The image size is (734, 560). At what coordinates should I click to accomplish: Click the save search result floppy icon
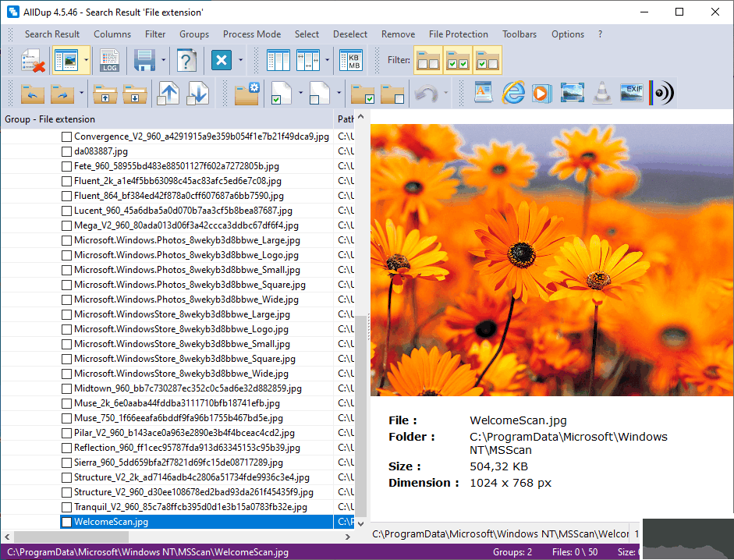tap(144, 61)
